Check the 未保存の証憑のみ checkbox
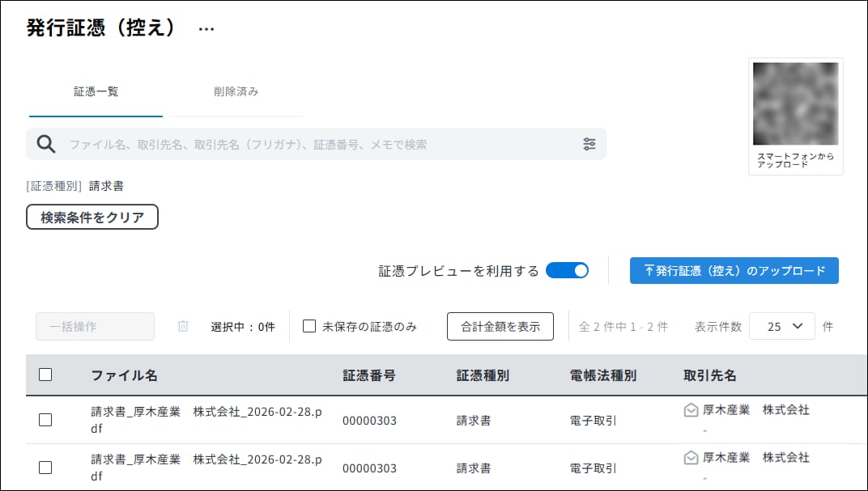The width and height of the screenshot is (868, 491). [309, 326]
